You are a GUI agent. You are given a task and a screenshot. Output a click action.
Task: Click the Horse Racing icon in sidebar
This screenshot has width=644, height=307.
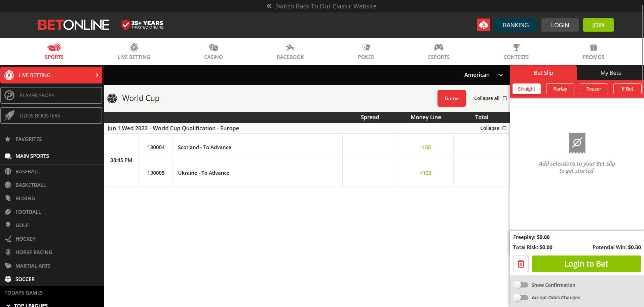[8, 252]
